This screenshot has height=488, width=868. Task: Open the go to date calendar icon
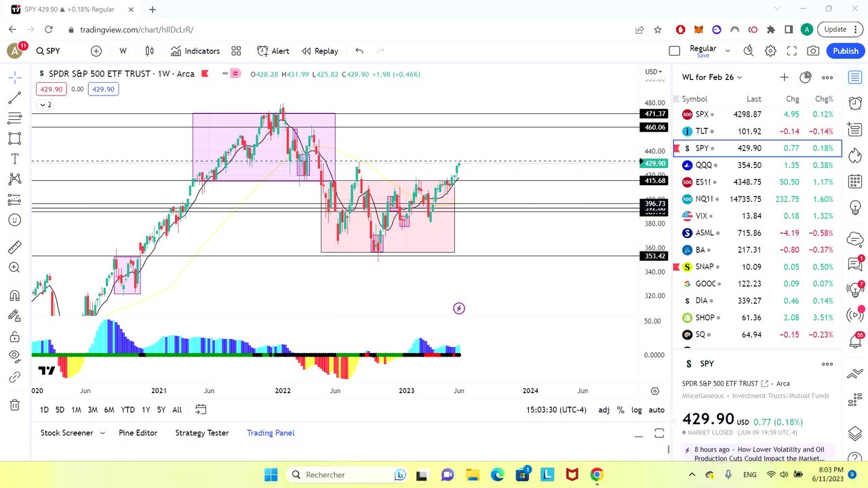point(201,409)
